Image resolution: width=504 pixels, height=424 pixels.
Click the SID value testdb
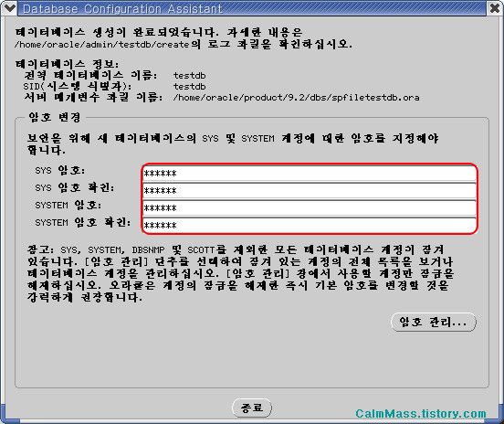tap(190, 87)
